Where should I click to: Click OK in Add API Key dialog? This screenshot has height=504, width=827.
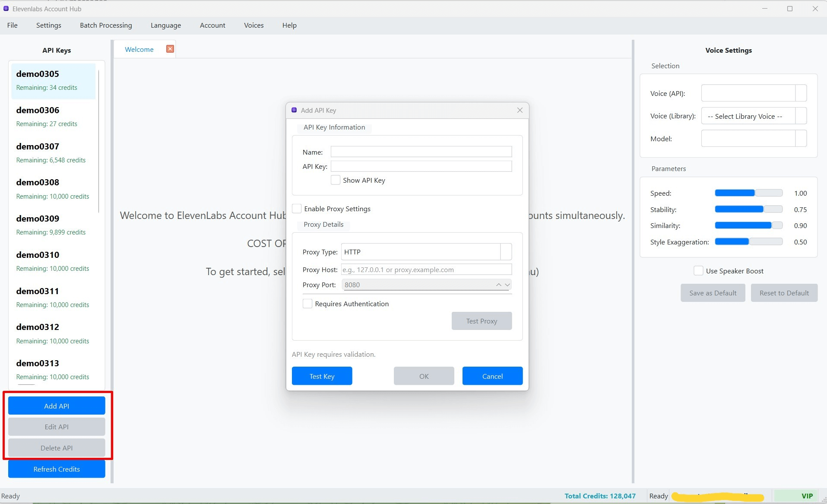pos(424,376)
